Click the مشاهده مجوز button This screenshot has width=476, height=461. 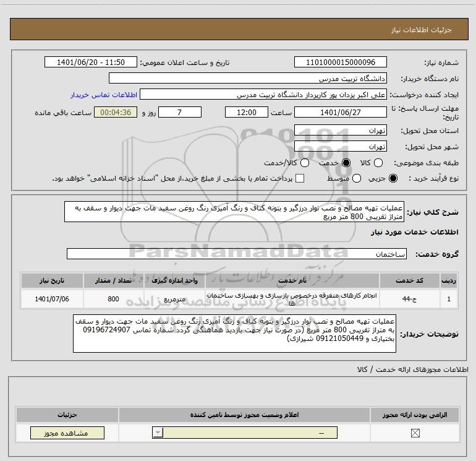click(x=67, y=433)
